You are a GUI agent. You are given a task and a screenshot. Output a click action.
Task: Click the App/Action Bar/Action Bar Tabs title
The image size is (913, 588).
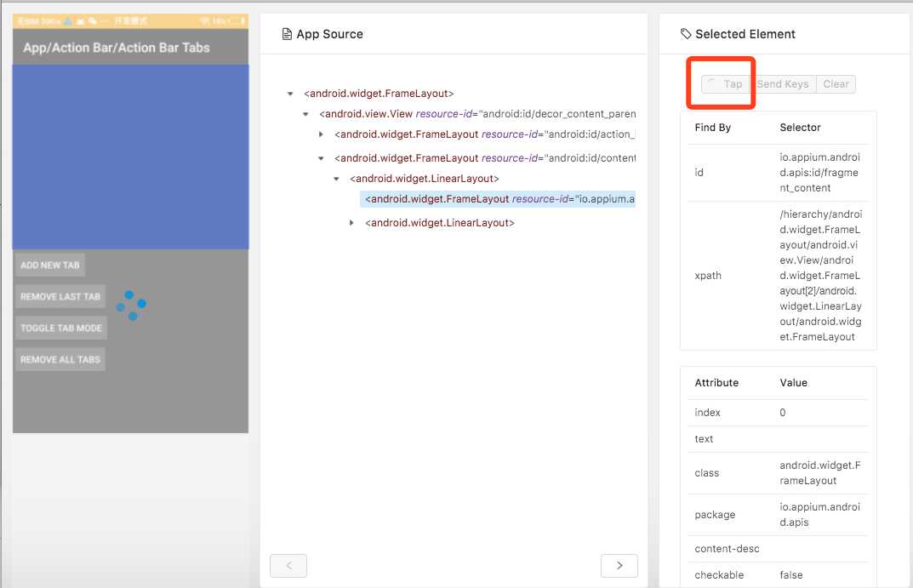coord(117,48)
